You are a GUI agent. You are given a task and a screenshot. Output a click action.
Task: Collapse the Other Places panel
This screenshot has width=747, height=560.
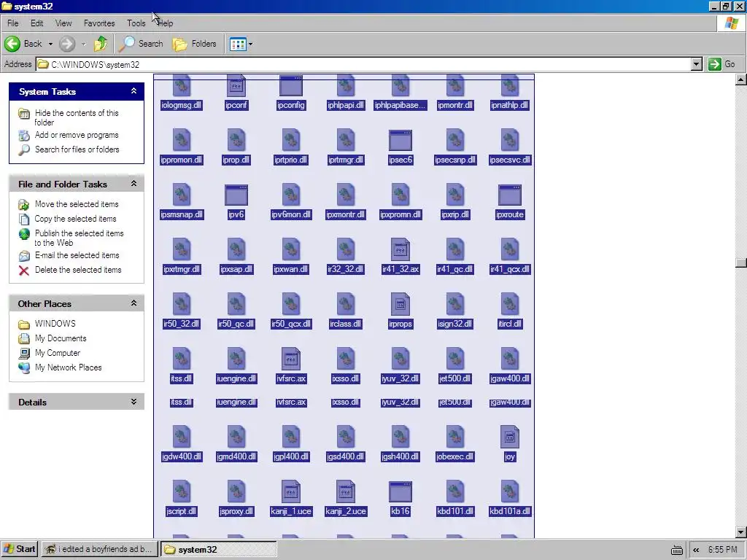(x=134, y=303)
